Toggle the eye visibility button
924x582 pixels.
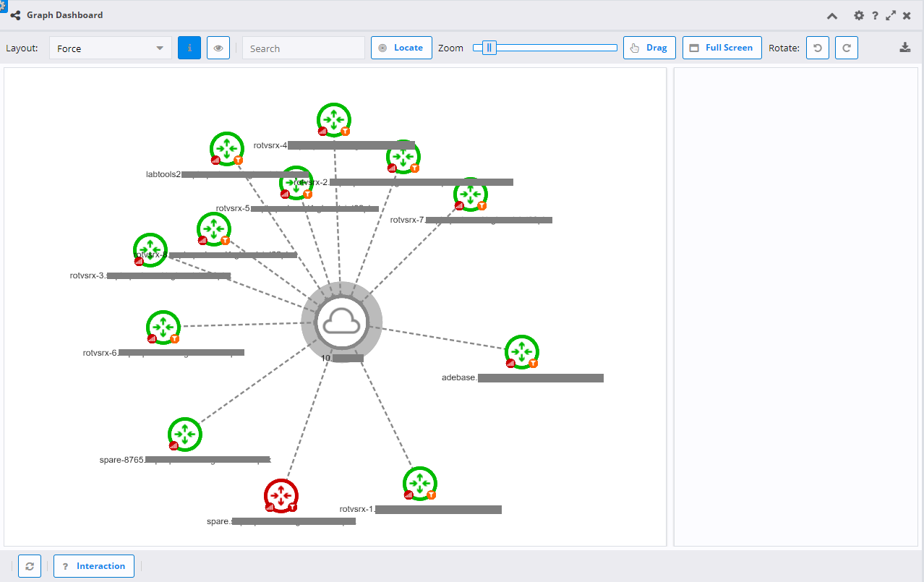[x=218, y=48]
